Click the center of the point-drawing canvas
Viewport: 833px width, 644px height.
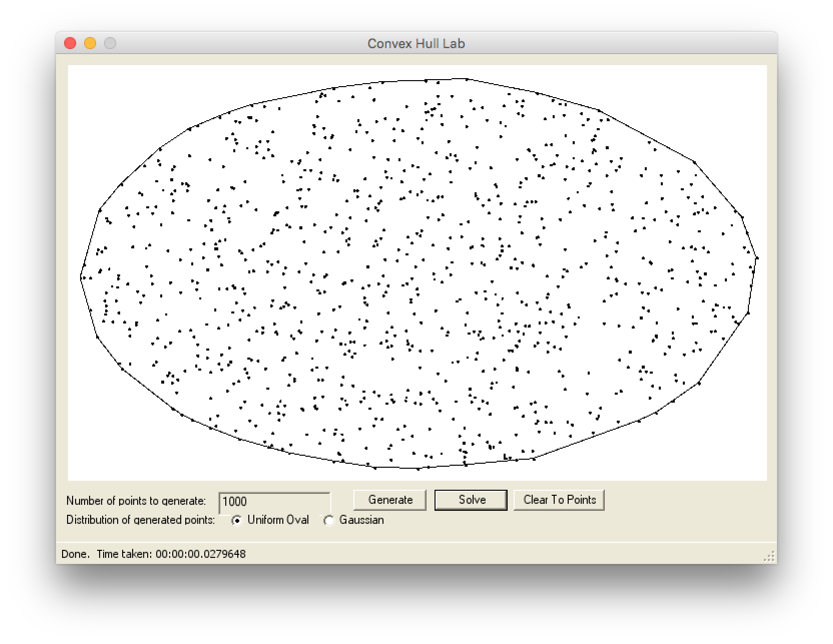point(417,273)
